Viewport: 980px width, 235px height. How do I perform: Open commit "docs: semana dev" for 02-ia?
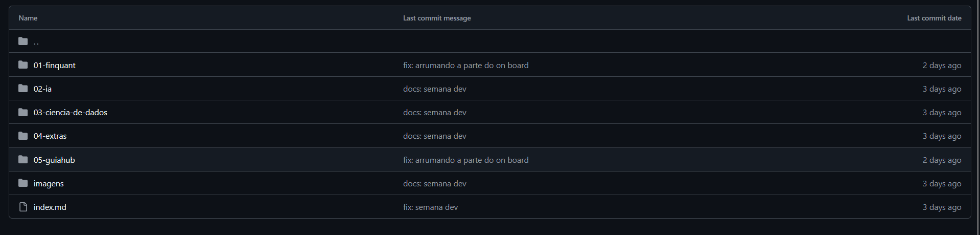coord(434,89)
